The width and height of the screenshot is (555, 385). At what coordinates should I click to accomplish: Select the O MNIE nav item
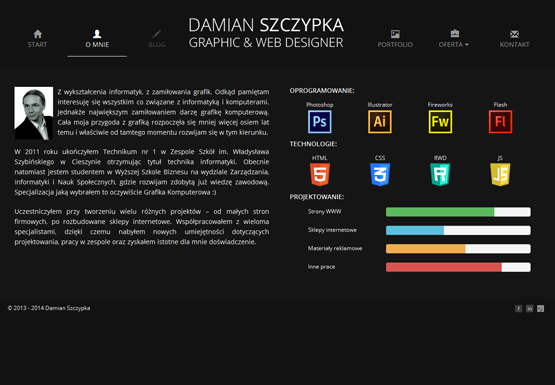click(x=97, y=39)
